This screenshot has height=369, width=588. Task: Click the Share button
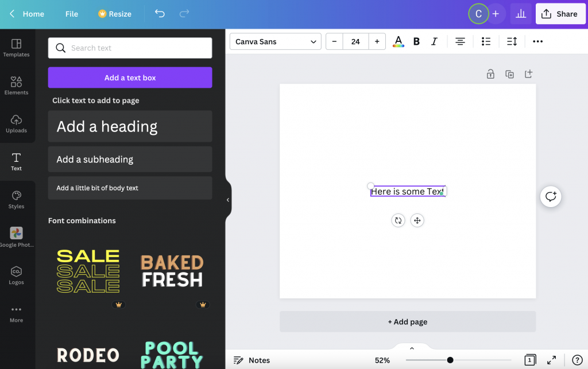(x=560, y=14)
